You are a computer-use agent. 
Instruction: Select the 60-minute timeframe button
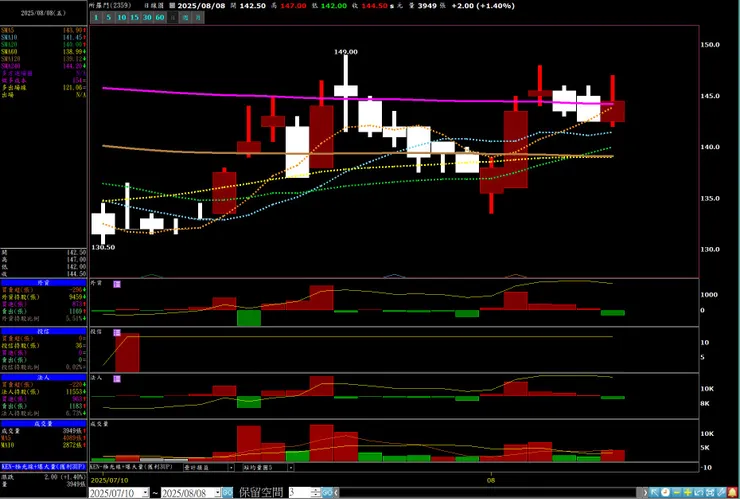click(160, 17)
